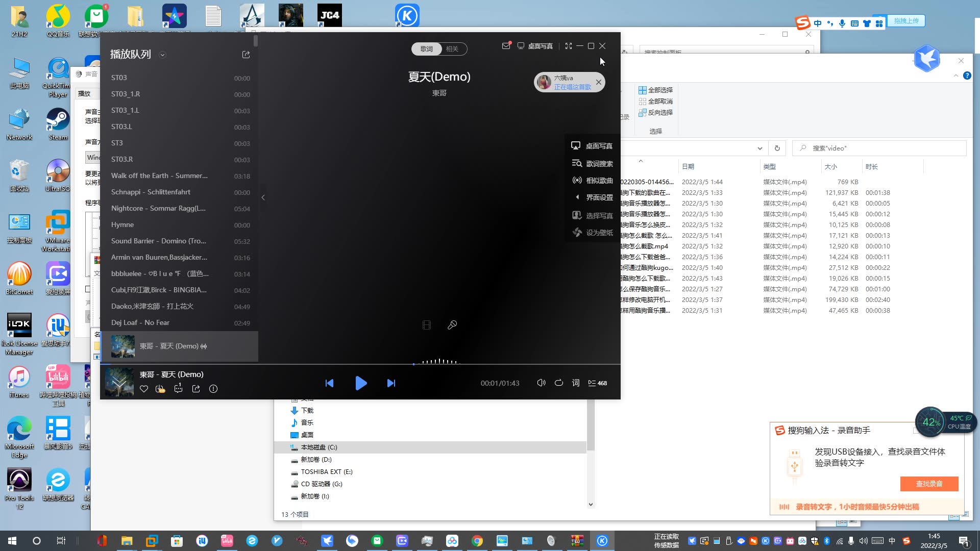Open the system tray volume icon

tap(863, 541)
